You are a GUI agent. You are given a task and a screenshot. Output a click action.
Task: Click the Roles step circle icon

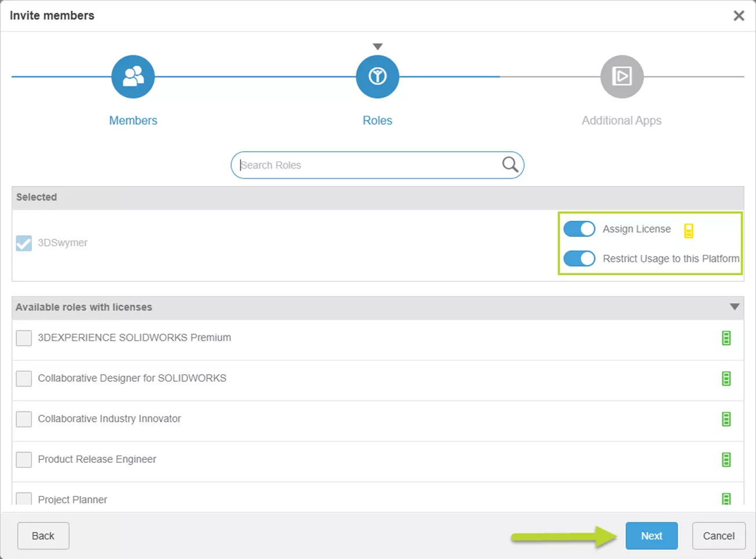pos(377,76)
